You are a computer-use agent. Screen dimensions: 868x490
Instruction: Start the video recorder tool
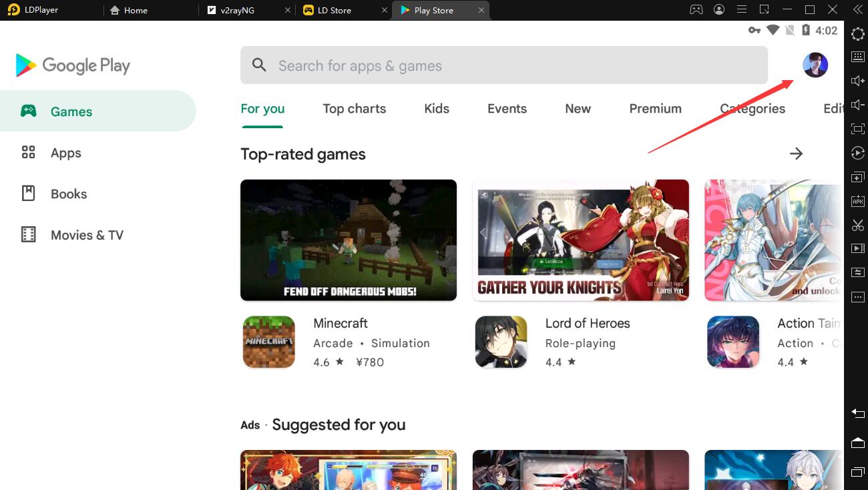pyautogui.click(x=858, y=248)
